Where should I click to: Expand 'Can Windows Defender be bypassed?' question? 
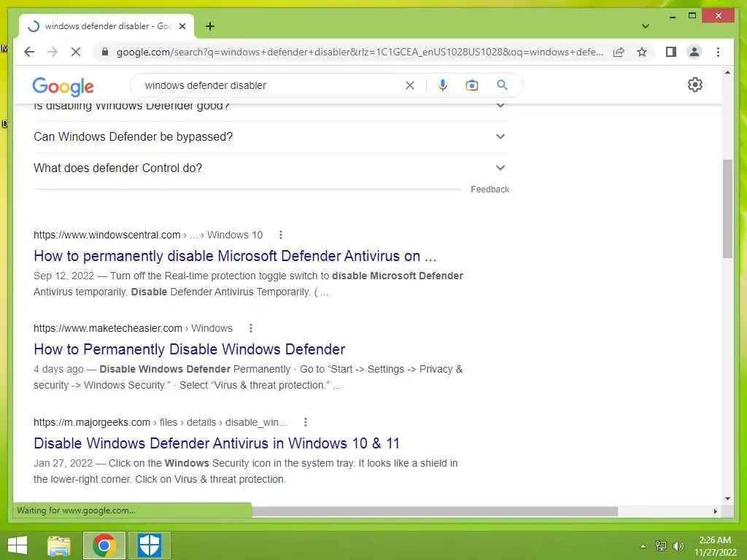click(271, 136)
